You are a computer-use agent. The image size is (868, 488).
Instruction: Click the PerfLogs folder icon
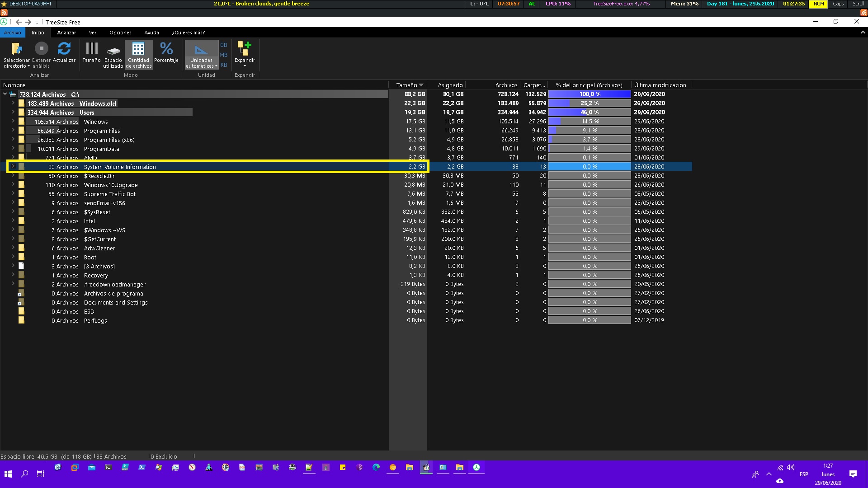coord(21,320)
